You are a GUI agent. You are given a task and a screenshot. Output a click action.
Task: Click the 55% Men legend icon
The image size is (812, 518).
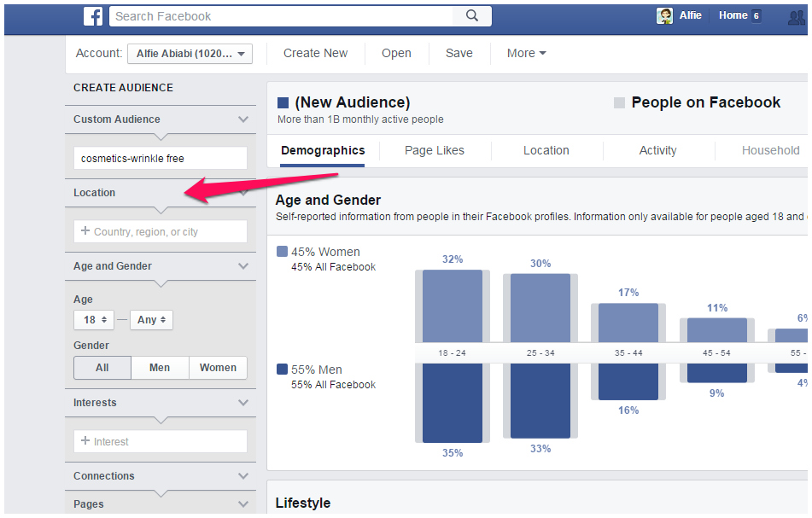pyautogui.click(x=282, y=370)
